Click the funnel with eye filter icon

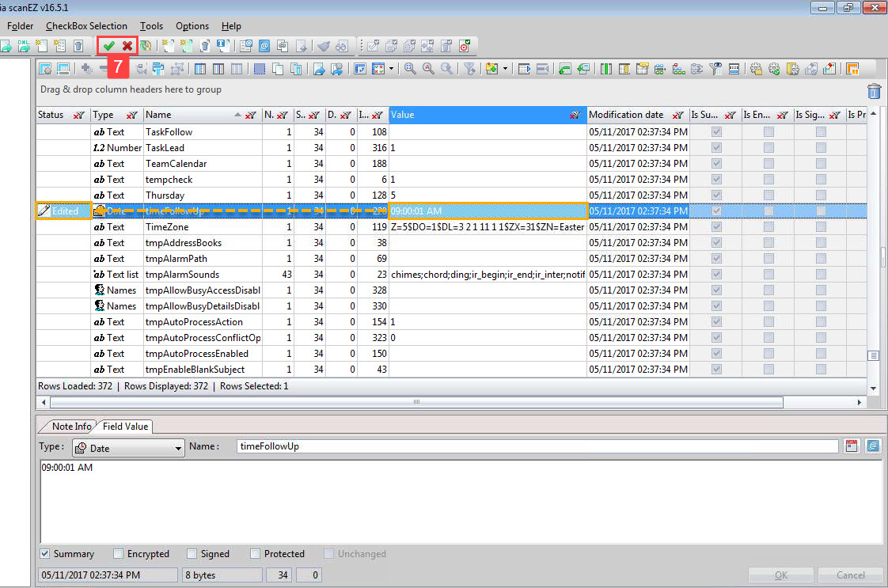click(715, 69)
